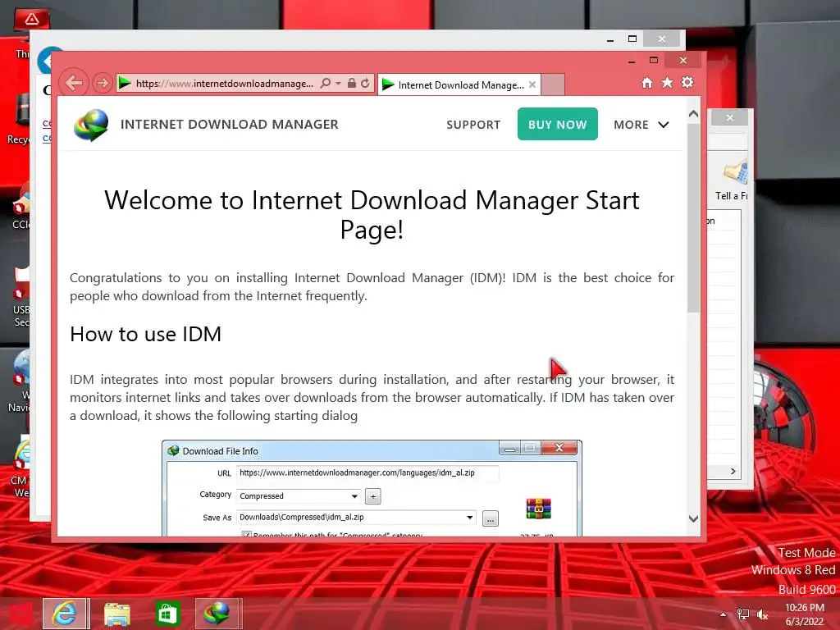Expand the MORE dropdown menu

[x=641, y=125]
